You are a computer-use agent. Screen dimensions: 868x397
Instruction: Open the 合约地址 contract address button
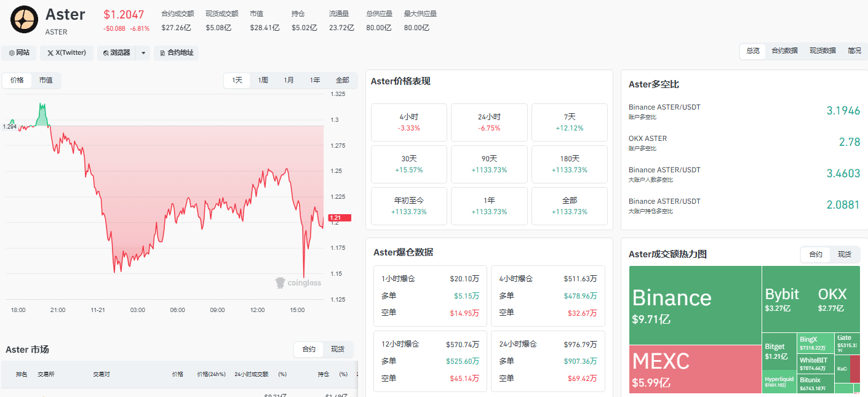177,53
